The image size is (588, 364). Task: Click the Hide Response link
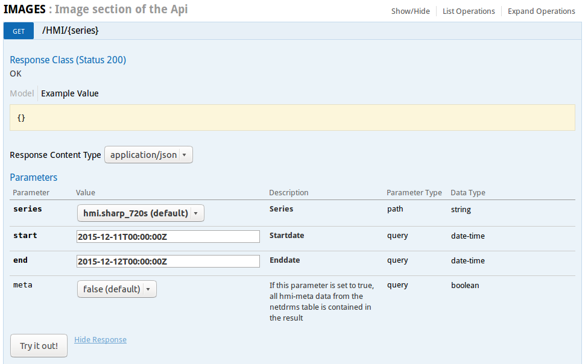(100, 339)
